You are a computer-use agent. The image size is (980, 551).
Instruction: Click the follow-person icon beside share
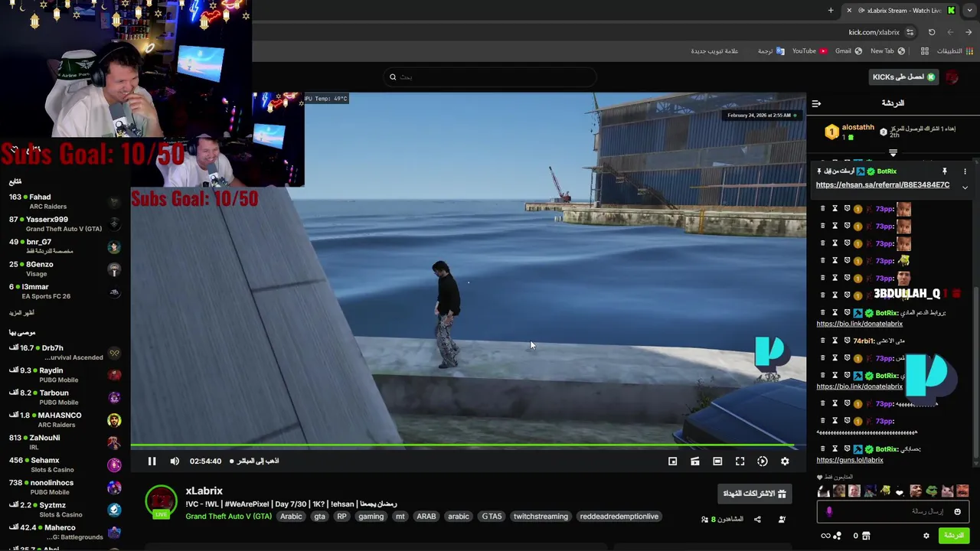coord(782,520)
